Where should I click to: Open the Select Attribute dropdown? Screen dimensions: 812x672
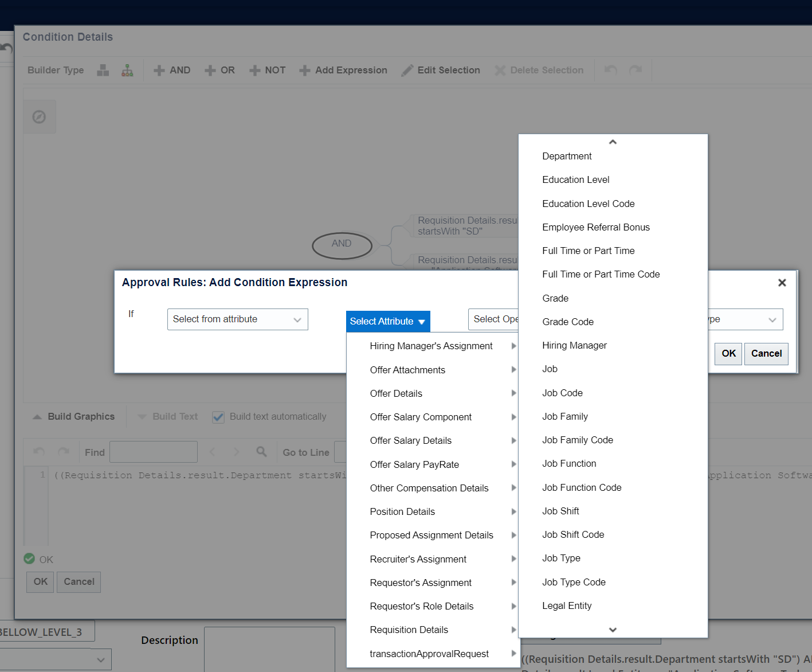click(x=387, y=321)
